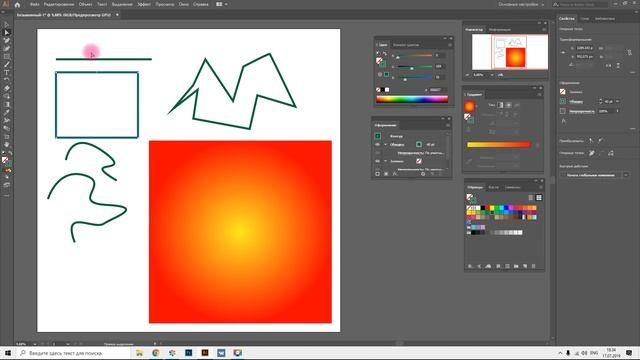Open the Эффект menu
The height and width of the screenshot is (360, 640).
point(144,4)
